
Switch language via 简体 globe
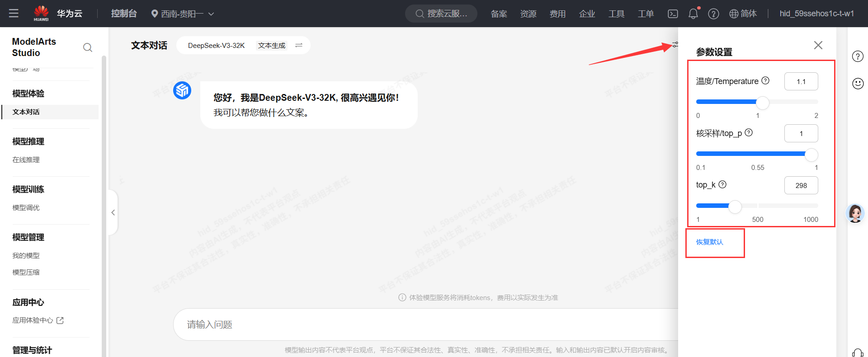pyautogui.click(x=743, y=14)
